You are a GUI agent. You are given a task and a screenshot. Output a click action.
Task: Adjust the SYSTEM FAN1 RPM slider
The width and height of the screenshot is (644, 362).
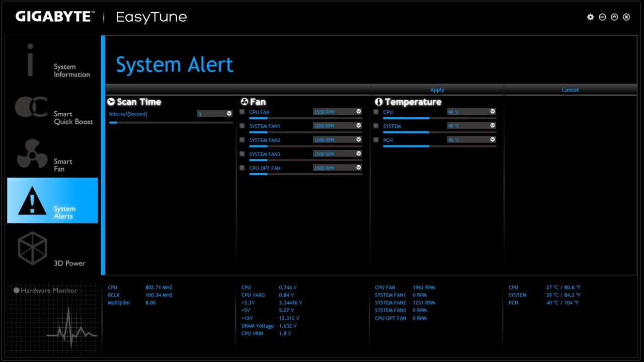tap(305, 132)
